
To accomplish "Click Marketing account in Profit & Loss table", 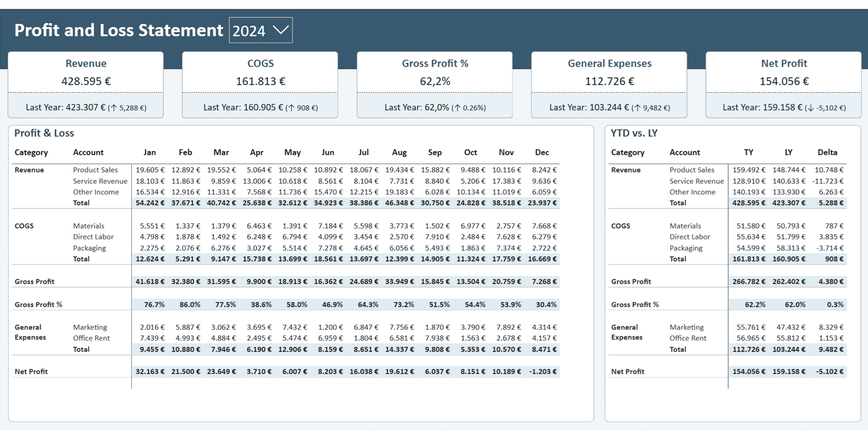I will pos(90,327).
